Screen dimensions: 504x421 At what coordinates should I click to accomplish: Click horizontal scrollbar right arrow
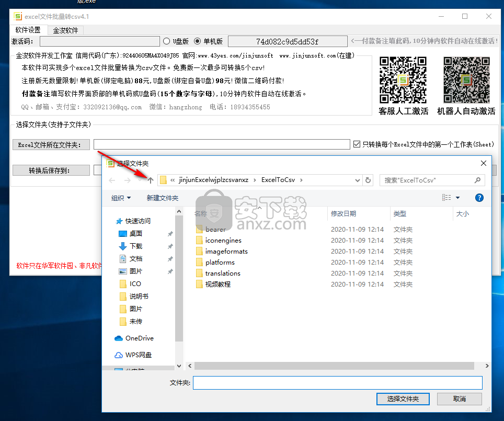coord(487,366)
